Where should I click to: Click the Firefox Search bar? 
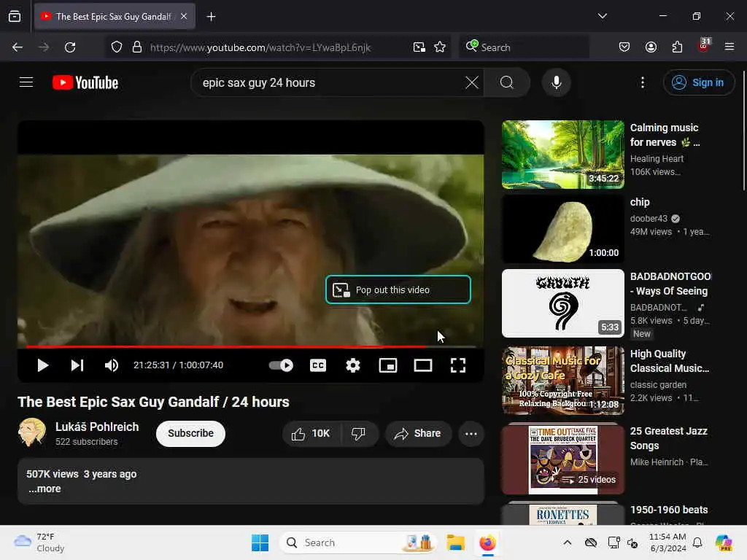(524, 47)
